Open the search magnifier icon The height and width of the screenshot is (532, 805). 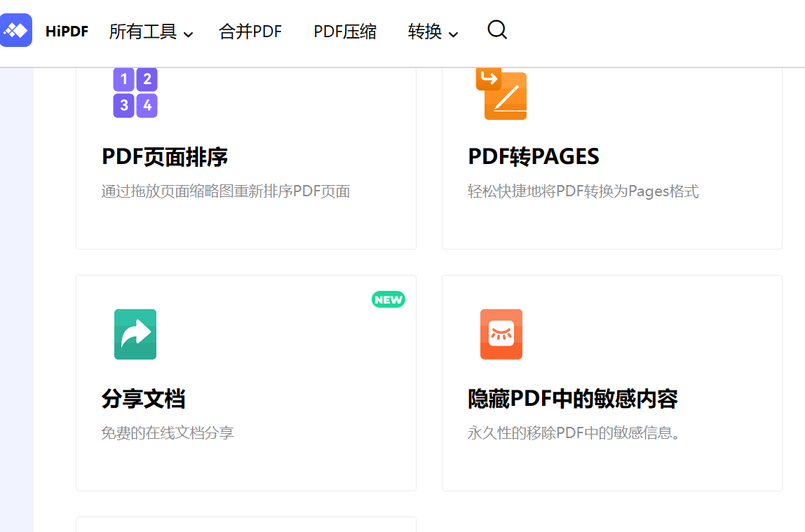pyautogui.click(x=496, y=30)
